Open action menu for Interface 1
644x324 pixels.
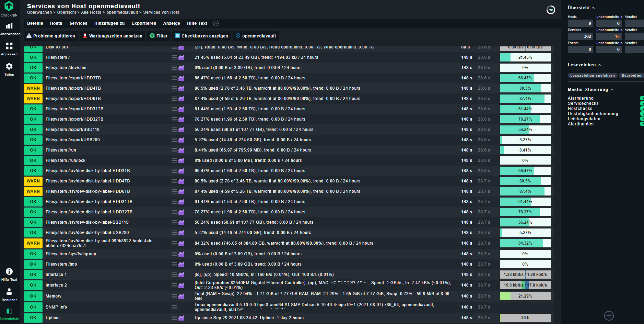[174, 275]
